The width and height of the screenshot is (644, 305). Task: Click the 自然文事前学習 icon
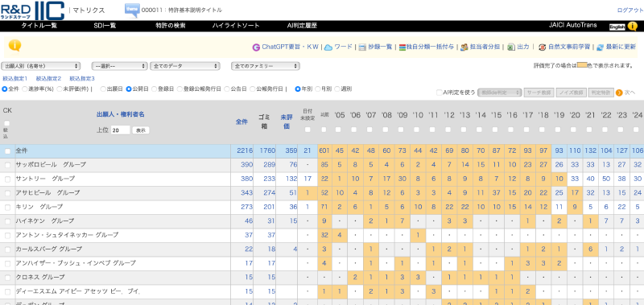point(542,47)
